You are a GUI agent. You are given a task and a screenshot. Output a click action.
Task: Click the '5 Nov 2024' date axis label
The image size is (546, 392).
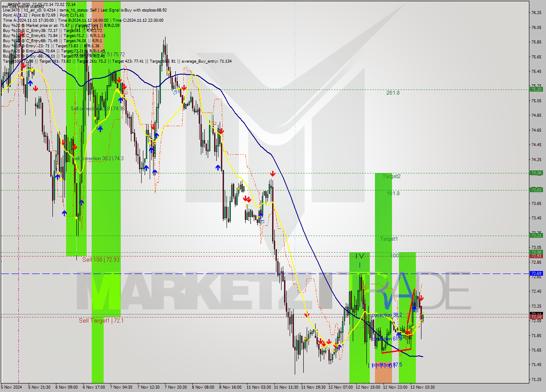click(x=11, y=387)
